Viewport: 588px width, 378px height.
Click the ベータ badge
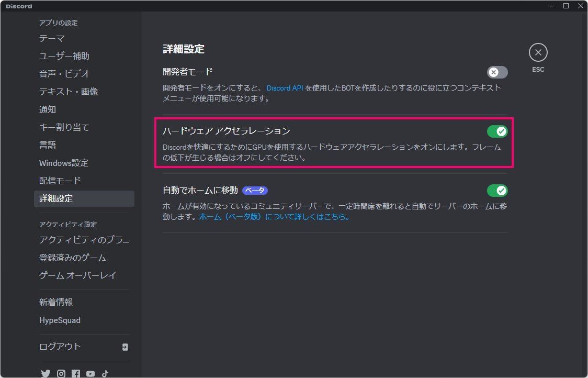(255, 191)
